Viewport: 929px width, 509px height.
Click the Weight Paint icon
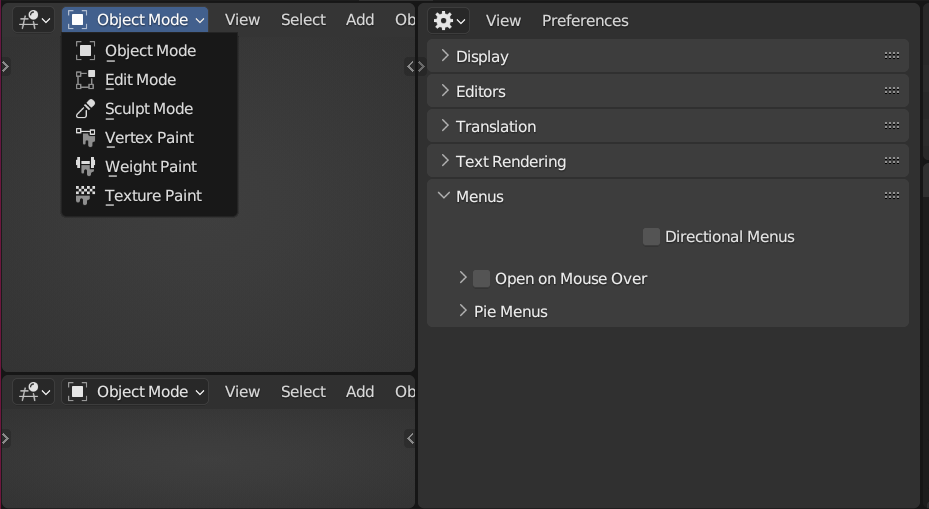pyautogui.click(x=85, y=167)
